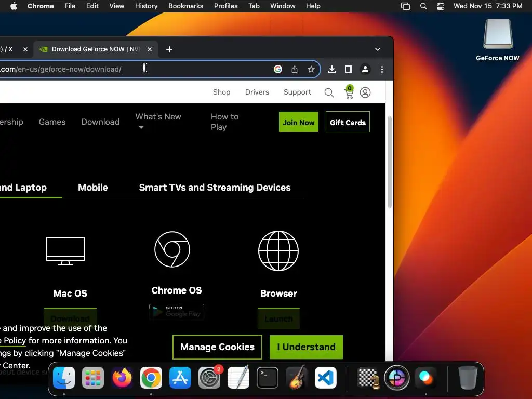This screenshot has height=399, width=532.
Task: Click the Google Play badge under Chrome OS
Action: [177, 312]
